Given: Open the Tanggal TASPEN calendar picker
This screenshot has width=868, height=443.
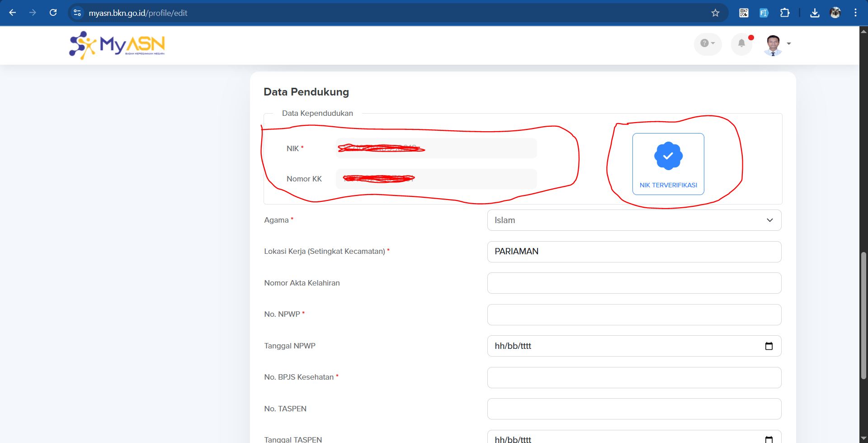Looking at the screenshot, I should tap(769, 439).
